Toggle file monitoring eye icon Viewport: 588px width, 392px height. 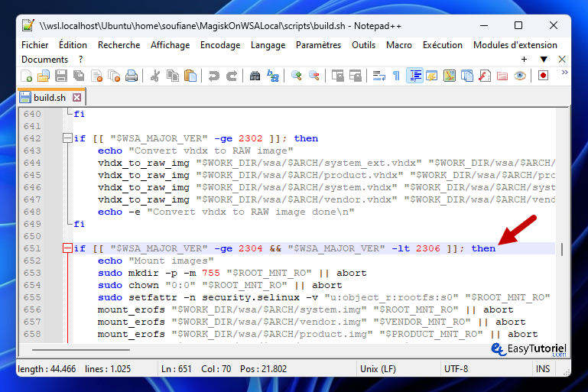520,76
